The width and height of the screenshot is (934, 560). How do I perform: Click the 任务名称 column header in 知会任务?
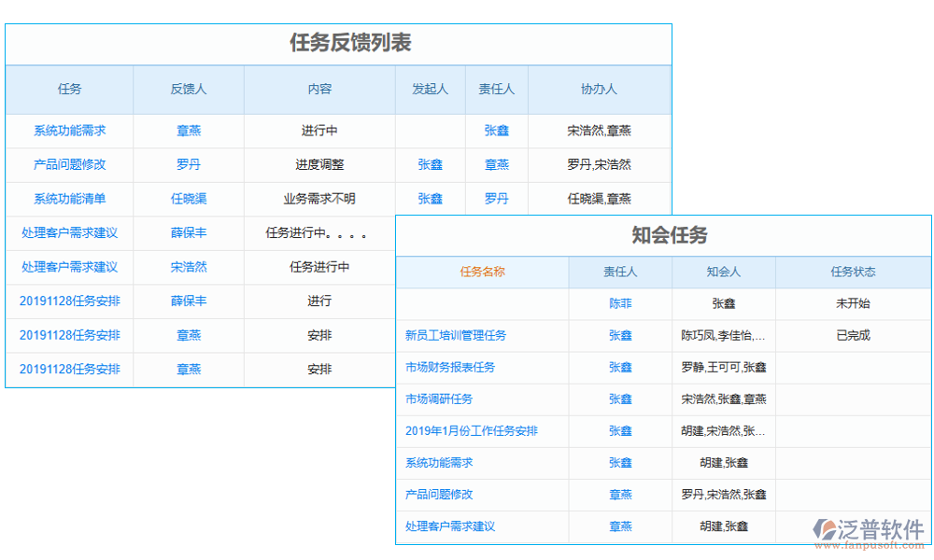tap(484, 272)
